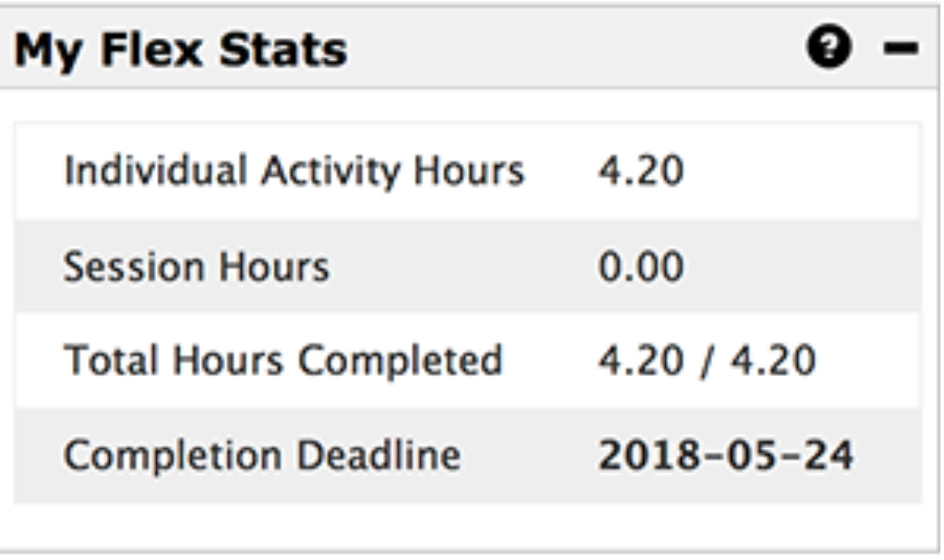Viewport: 944px width, 560px height.
Task: Click the 4.20 / 4.20 total value
Action: tap(706, 361)
